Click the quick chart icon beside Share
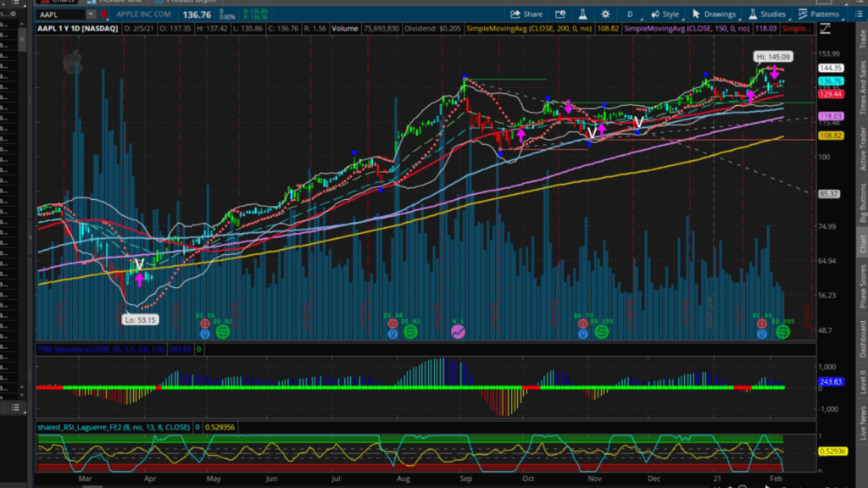This screenshot has height=488, width=868. coord(560,14)
